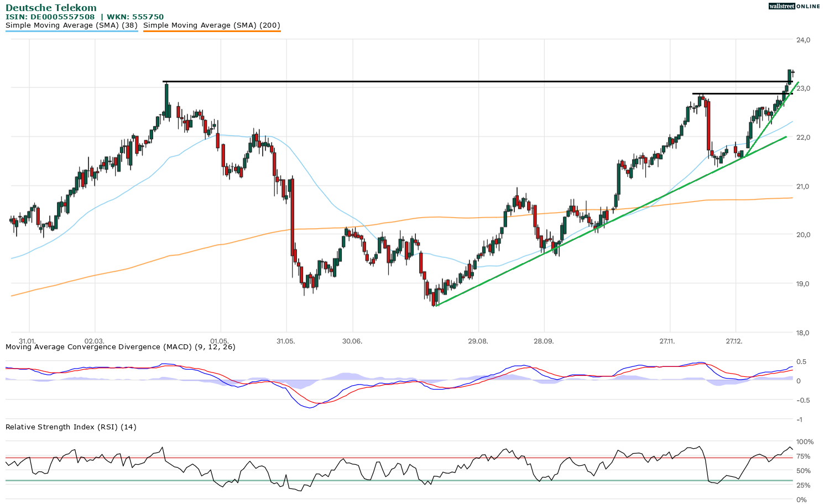The image size is (824, 504).
Task: Click the 31.01. date label
Action: pos(27,341)
